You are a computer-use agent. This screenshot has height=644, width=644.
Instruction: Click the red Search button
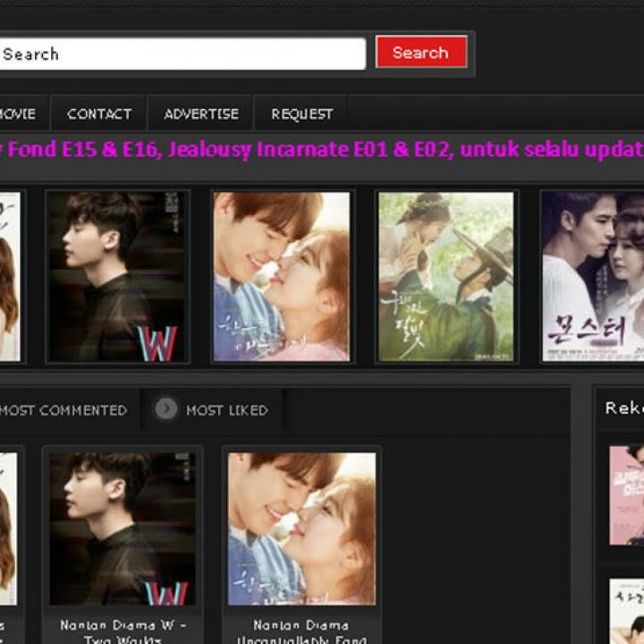pyautogui.click(x=421, y=52)
